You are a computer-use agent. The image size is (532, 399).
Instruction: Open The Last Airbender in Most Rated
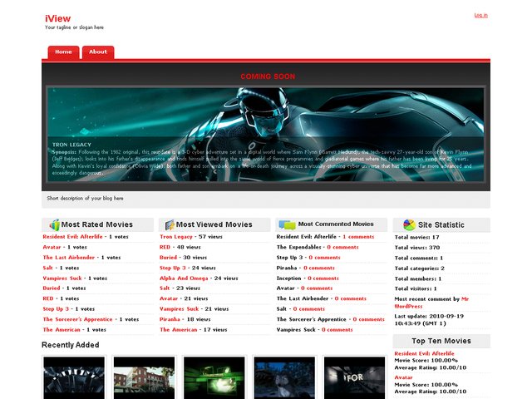pos(68,258)
